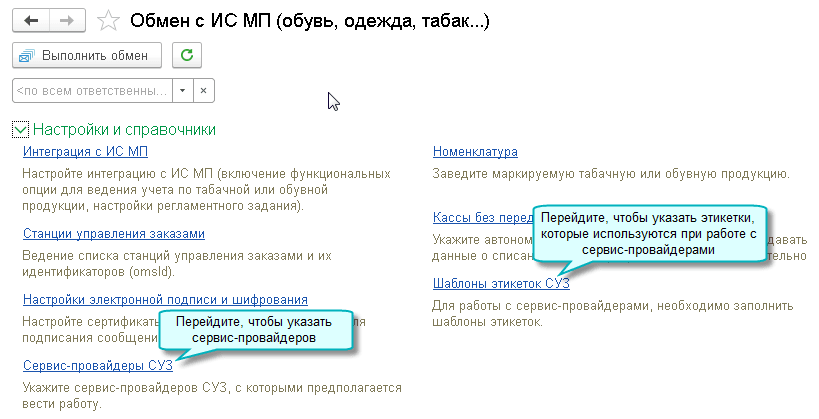
Task: Click the Выполнить обмен button
Action: point(88,56)
